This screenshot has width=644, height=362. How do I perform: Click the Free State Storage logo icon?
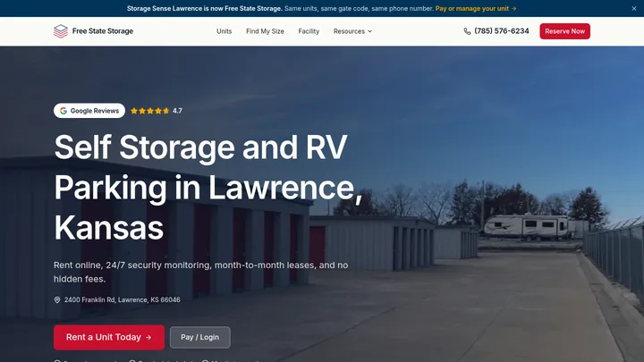click(x=61, y=31)
